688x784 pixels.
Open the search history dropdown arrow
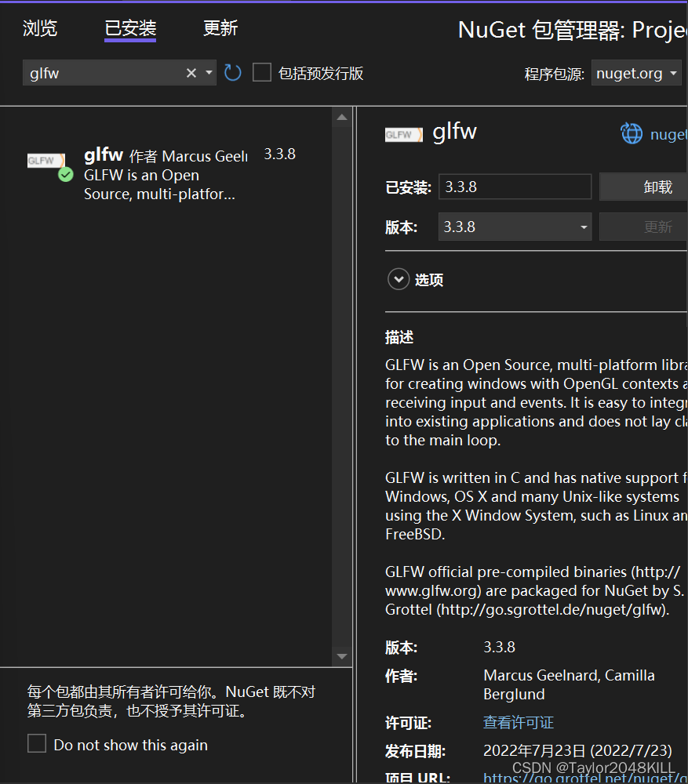click(x=209, y=73)
